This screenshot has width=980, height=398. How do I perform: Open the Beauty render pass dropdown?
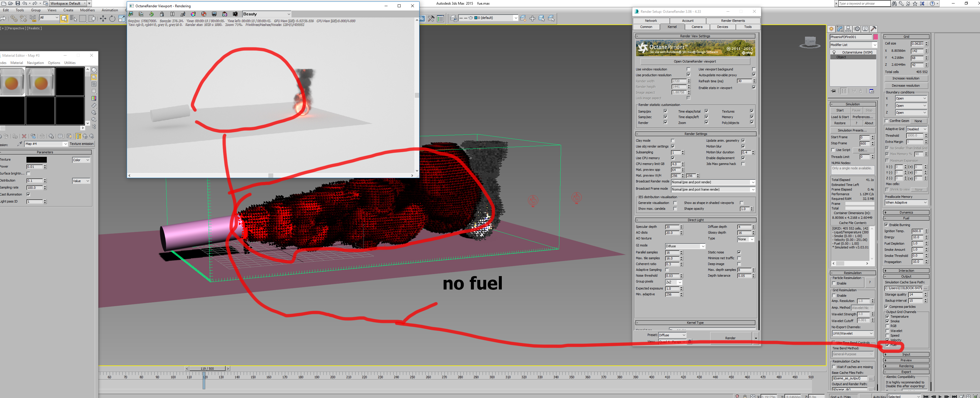(x=267, y=14)
